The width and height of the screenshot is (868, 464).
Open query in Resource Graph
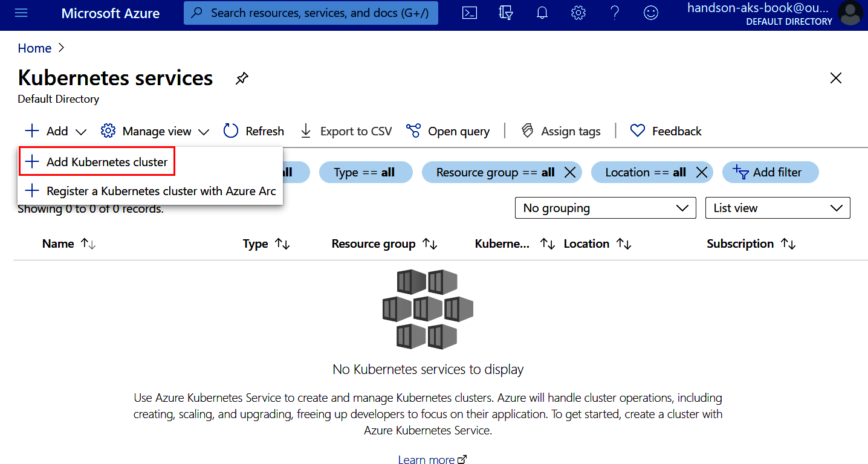pyautogui.click(x=448, y=131)
